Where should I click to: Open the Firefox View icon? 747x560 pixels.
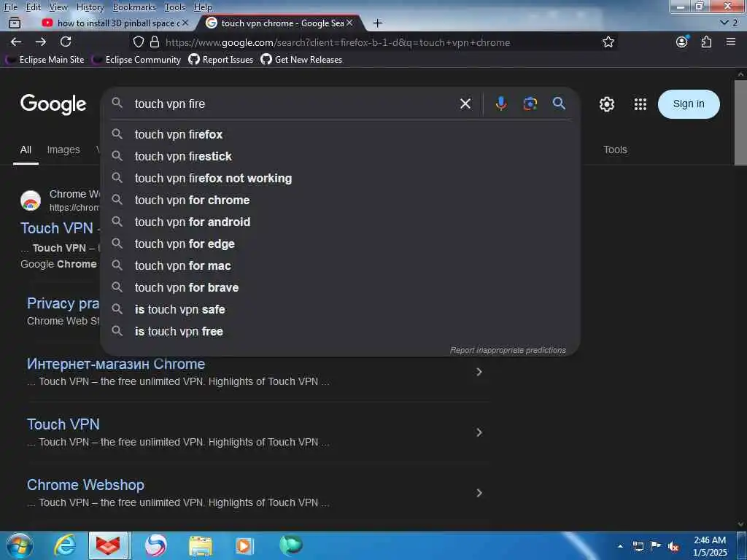tap(15, 23)
